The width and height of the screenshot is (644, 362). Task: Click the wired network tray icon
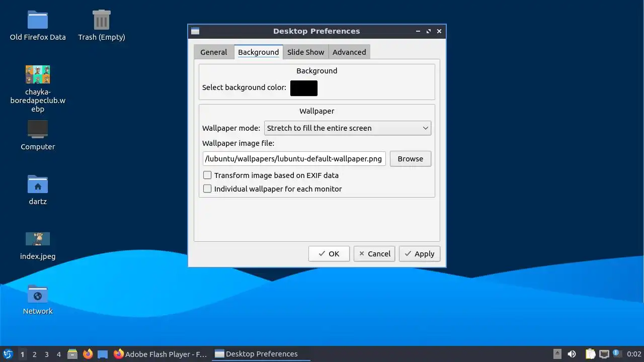pyautogui.click(x=604, y=354)
